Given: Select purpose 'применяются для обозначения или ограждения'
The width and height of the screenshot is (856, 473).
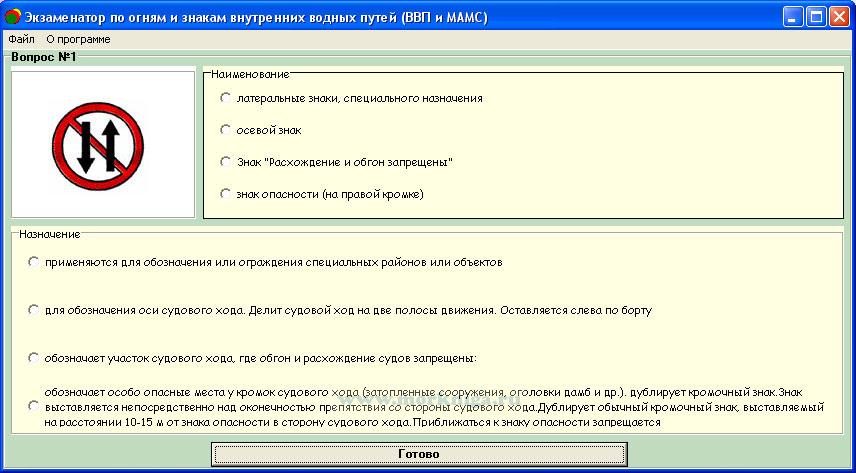Looking at the screenshot, I should tap(34, 262).
